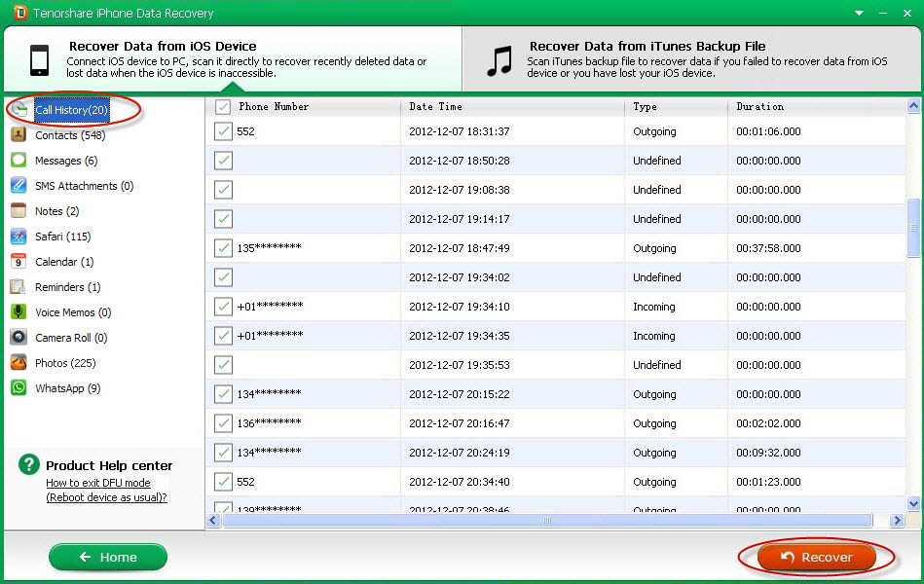
Task: Open the title bar dropdown arrow menu
Action: click(858, 14)
